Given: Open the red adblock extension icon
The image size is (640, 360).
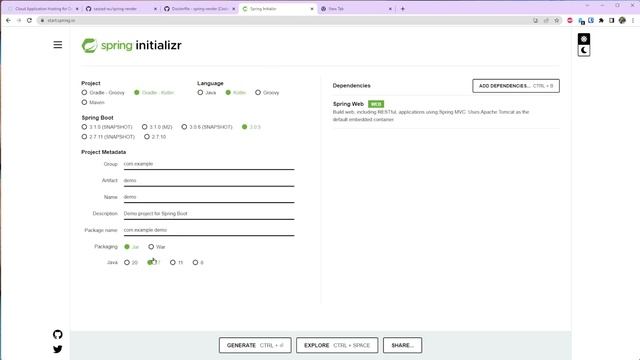Looking at the screenshot, I should tap(570, 20).
